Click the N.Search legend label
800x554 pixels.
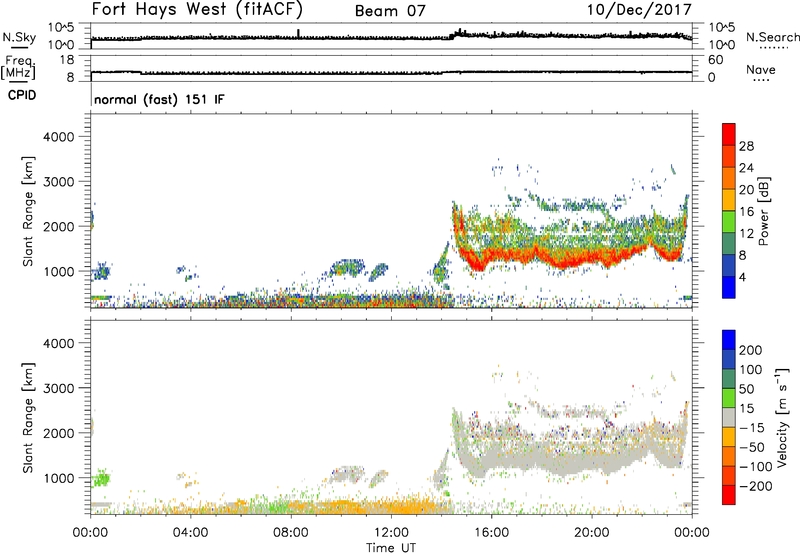pos(772,37)
